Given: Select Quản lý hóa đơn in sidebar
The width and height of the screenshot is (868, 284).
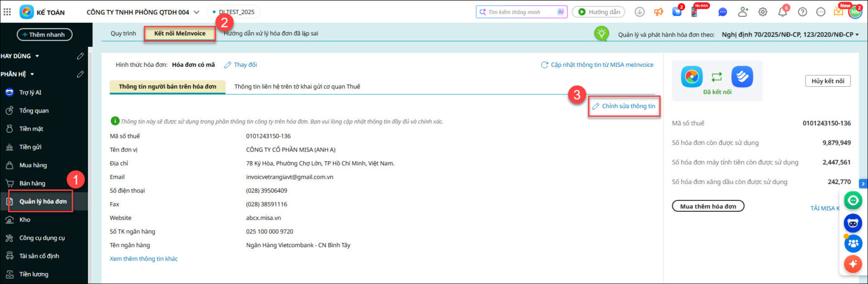Looking at the screenshot, I should click(43, 201).
